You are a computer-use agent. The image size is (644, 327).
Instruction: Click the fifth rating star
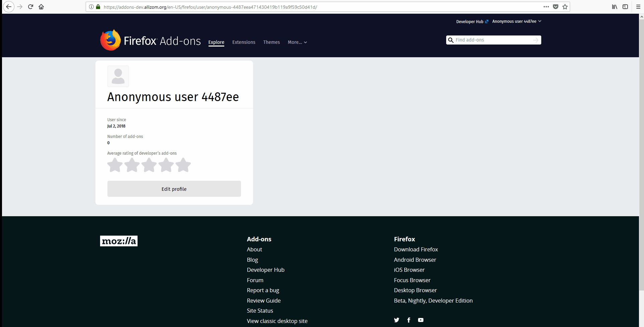point(183,165)
